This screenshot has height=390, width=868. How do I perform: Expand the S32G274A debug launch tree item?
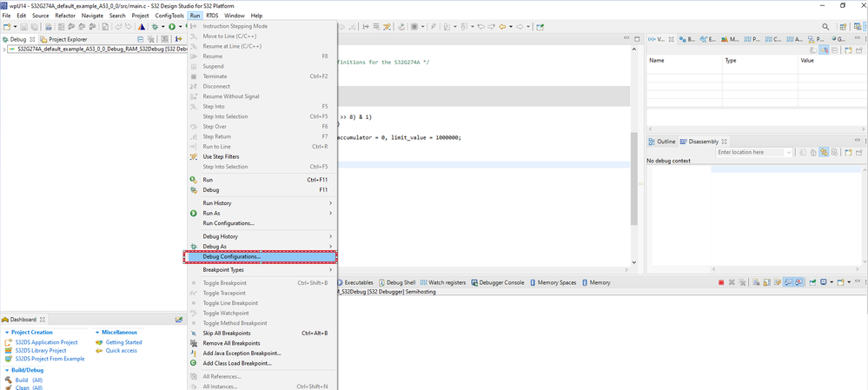4,50
